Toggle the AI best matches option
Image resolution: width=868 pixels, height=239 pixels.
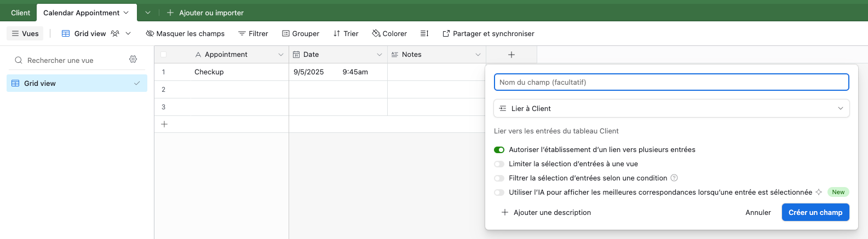[499, 192]
